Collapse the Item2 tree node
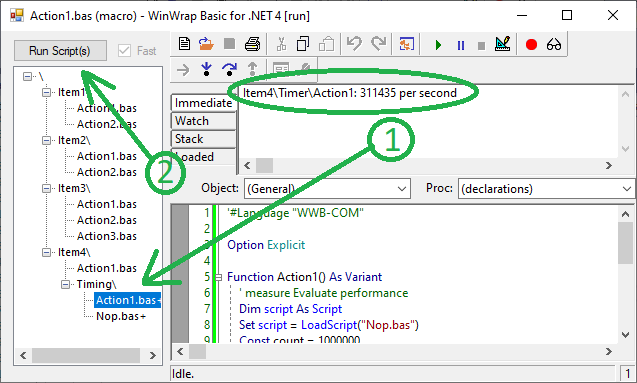Viewport: 637px width, 383px height. coord(46,141)
